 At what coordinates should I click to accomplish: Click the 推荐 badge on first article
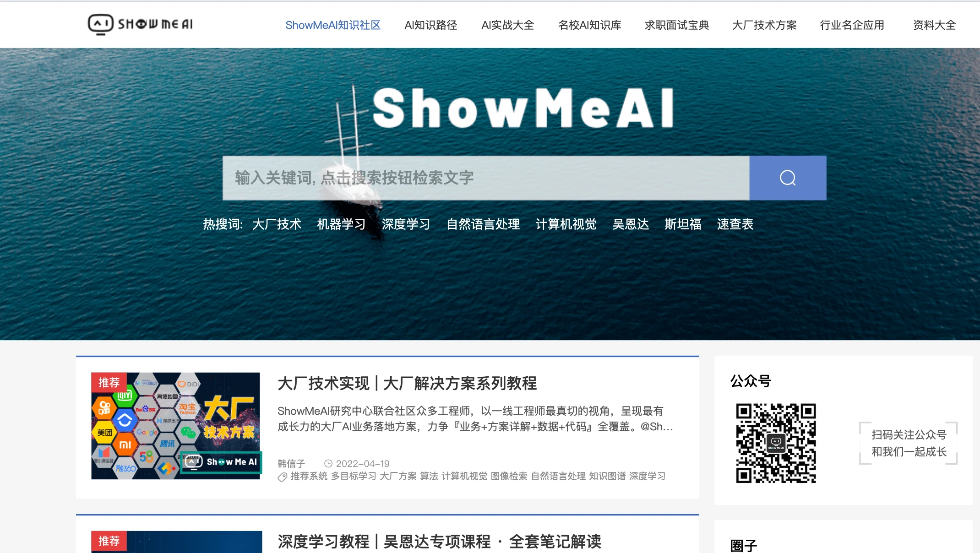click(109, 382)
